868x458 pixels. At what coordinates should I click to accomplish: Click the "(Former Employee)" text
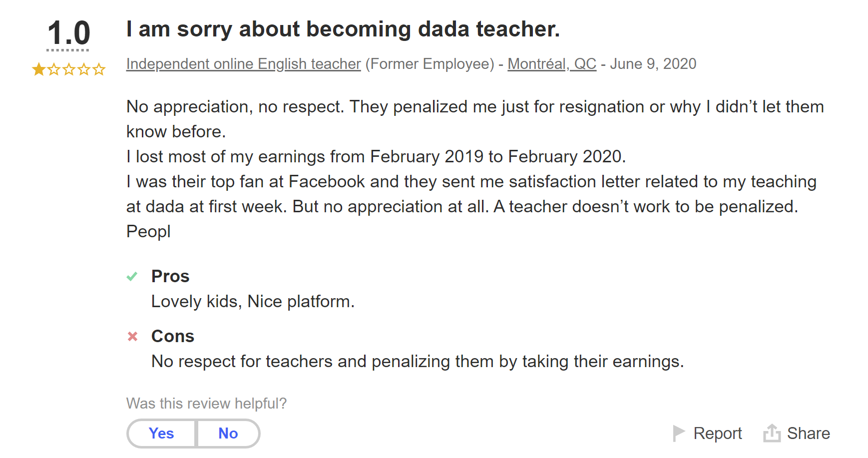pyautogui.click(x=430, y=64)
